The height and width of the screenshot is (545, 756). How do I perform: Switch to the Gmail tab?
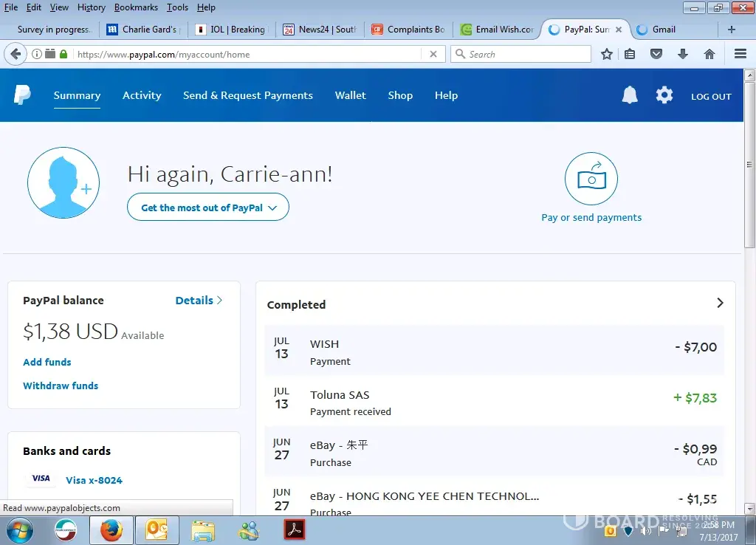[663, 30]
